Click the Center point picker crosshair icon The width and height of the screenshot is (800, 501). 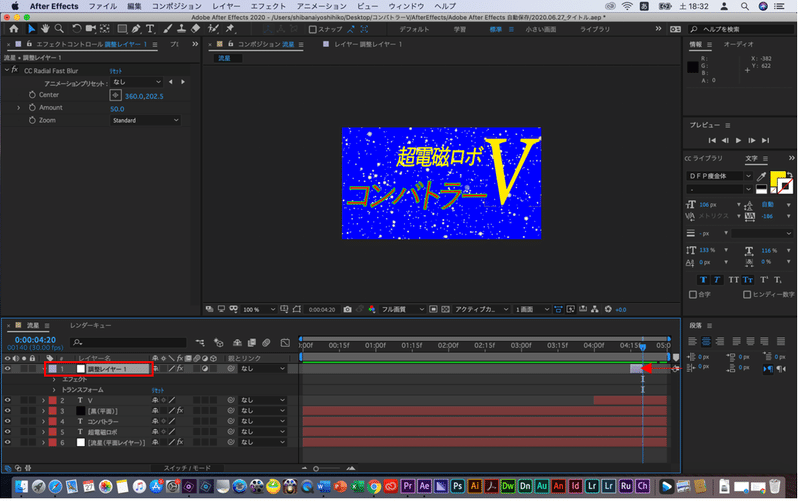tap(115, 95)
